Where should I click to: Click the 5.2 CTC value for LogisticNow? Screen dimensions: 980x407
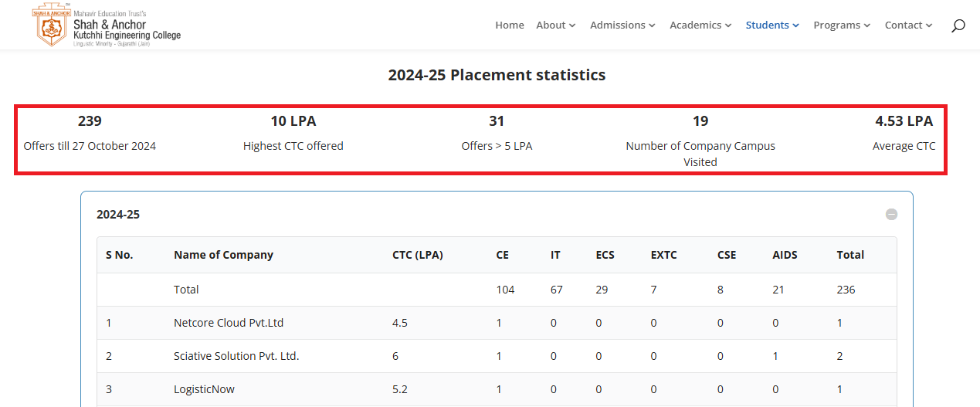pyautogui.click(x=400, y=389)
